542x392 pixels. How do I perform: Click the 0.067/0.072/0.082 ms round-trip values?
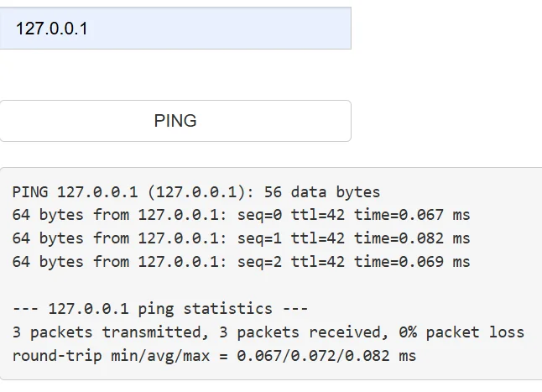pyautogui.click(x=326, y=356)
